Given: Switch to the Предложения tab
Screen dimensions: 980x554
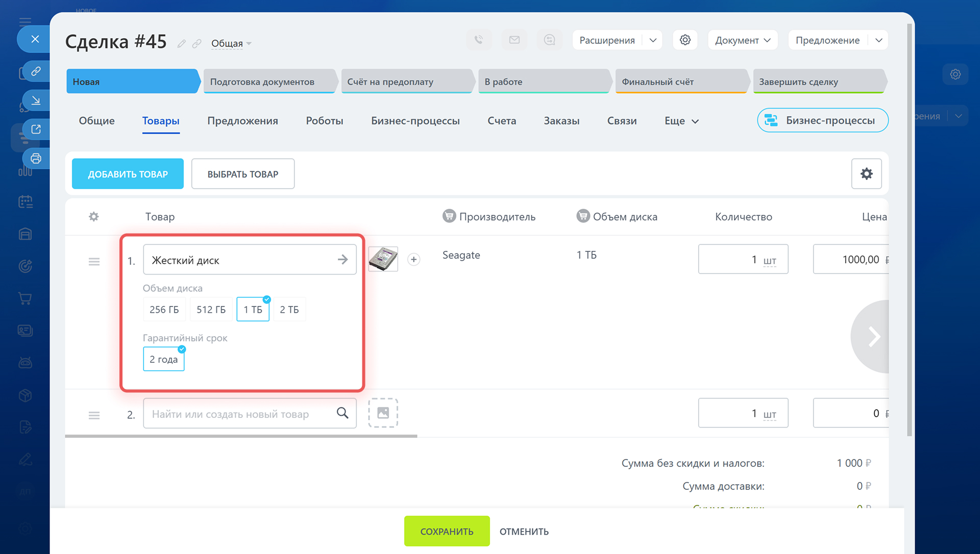Looking at the screenshot, I should (242, 121).
